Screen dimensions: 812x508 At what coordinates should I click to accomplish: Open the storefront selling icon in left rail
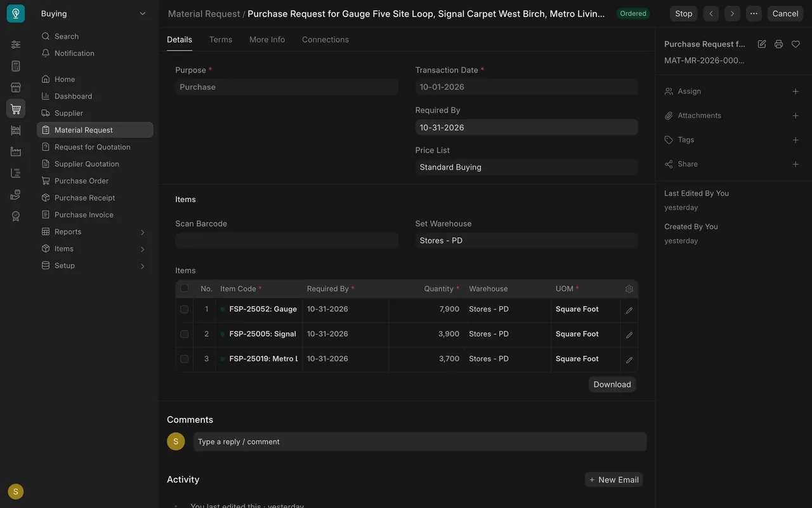click(x=16, y=88)
